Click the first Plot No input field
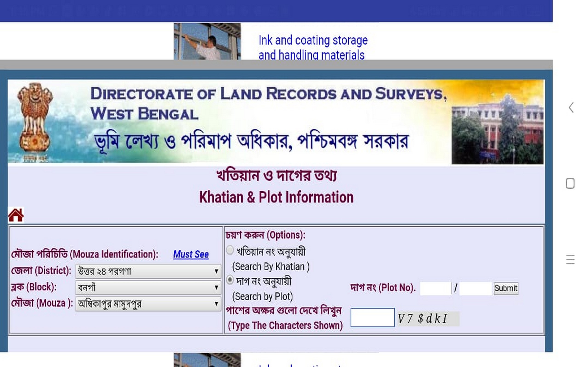 tap(435, 288)
